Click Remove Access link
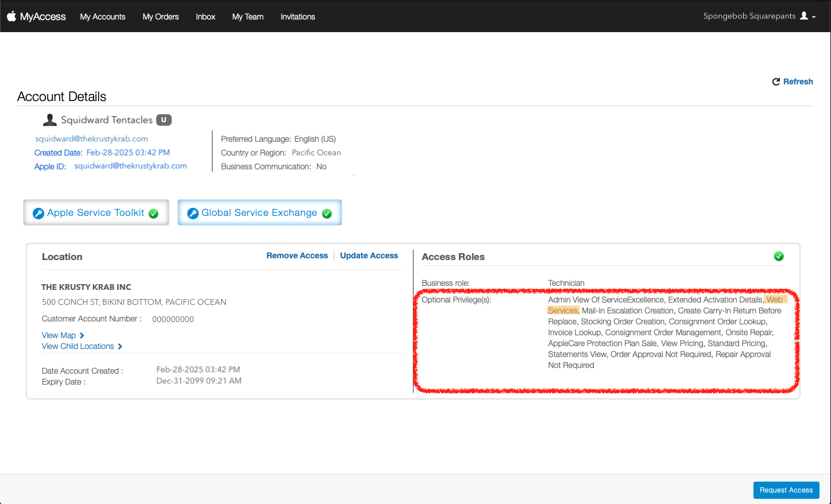 [297, 255]
